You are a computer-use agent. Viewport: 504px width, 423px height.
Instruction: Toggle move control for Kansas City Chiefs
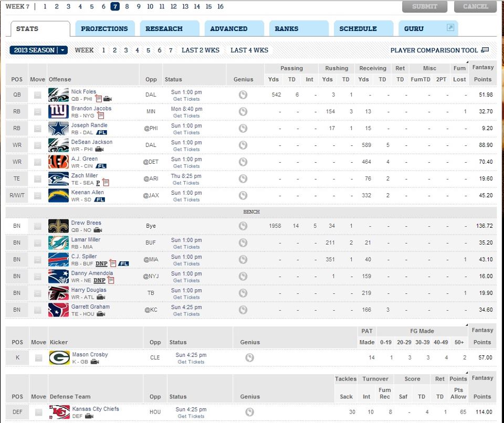point(38,412)
